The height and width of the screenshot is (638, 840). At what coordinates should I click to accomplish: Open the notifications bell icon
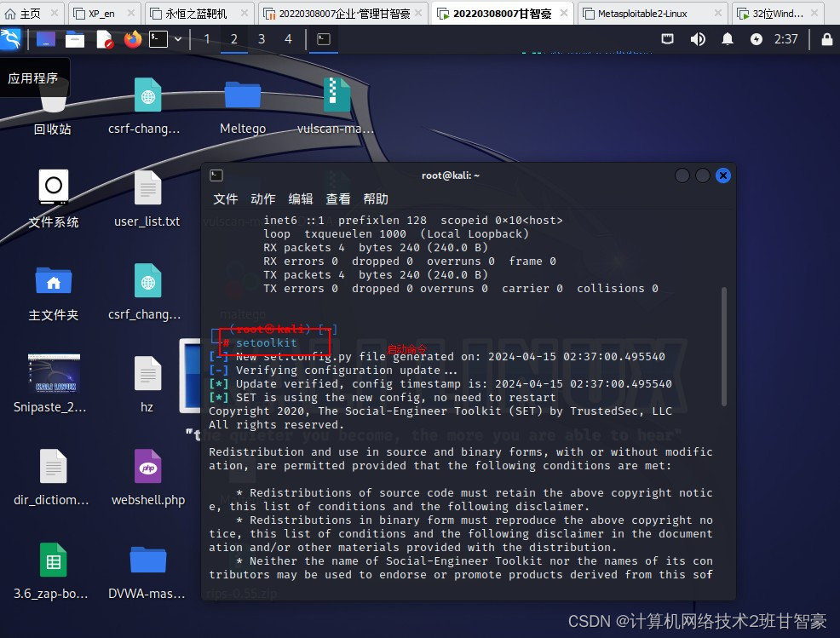click(x=727, y=39)
